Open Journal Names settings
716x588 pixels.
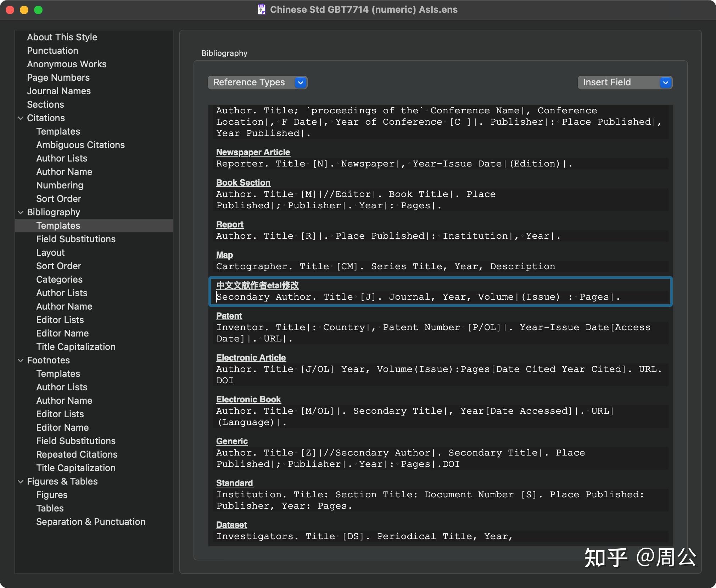pyautogui.click(x=59, y=91)
